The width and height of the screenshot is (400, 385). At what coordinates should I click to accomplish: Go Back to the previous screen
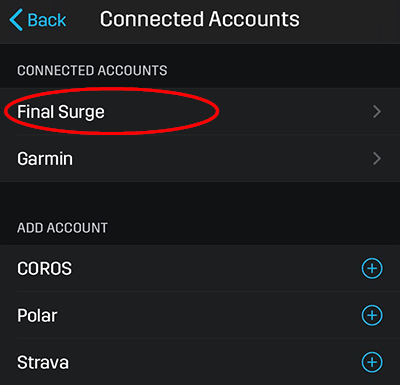(38, 20)
